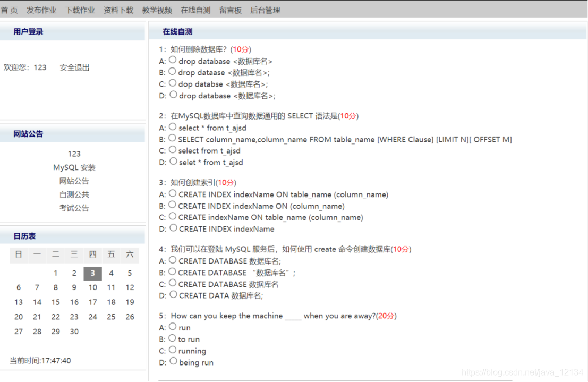Click highlighted calendar day 3
This screenshot has width=588, height=382.
click(92, 273)
